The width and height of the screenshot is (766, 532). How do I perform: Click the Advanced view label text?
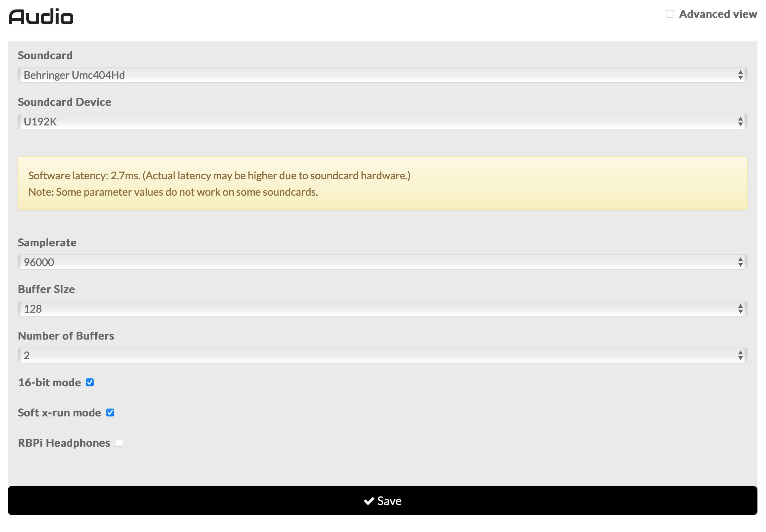coord(718,14)
